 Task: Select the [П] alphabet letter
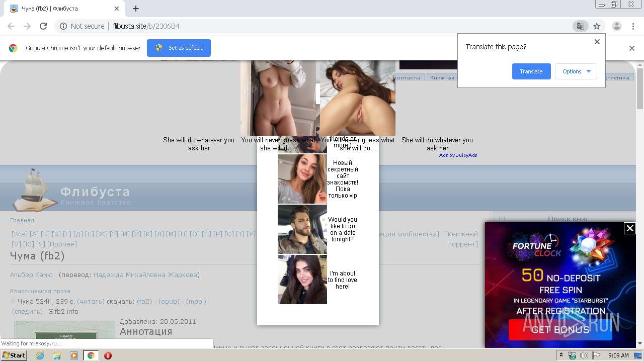pyautogui.click(x=206, y=234)
